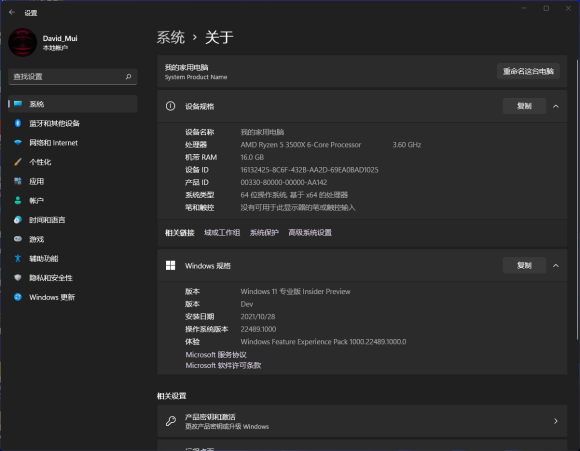The image size is (580, 451).
Task: Maximize the Settings window
Action: pos(546,8)
